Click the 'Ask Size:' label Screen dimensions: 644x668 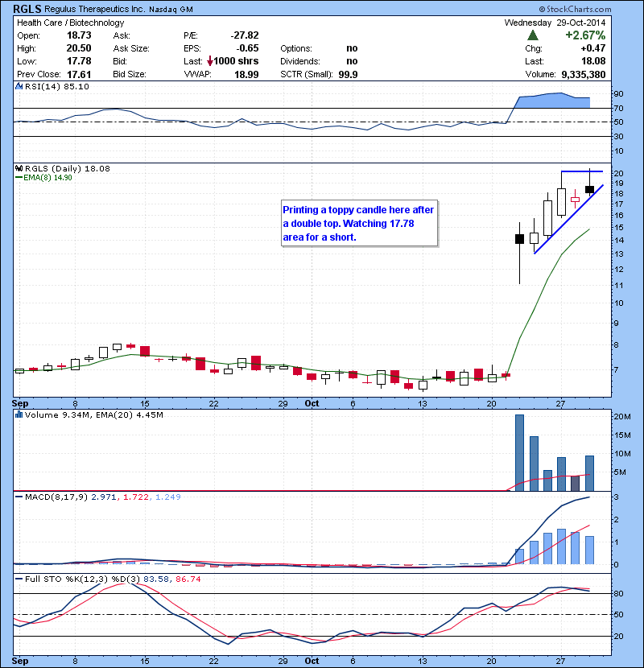coord(131,48)
